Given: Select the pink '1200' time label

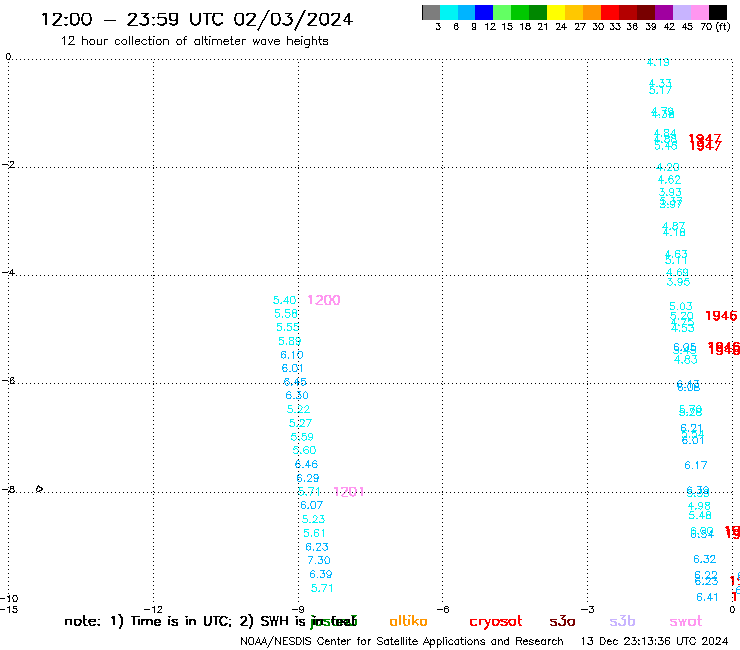Looking at the screenshot, I should click(x=324, y=300).
